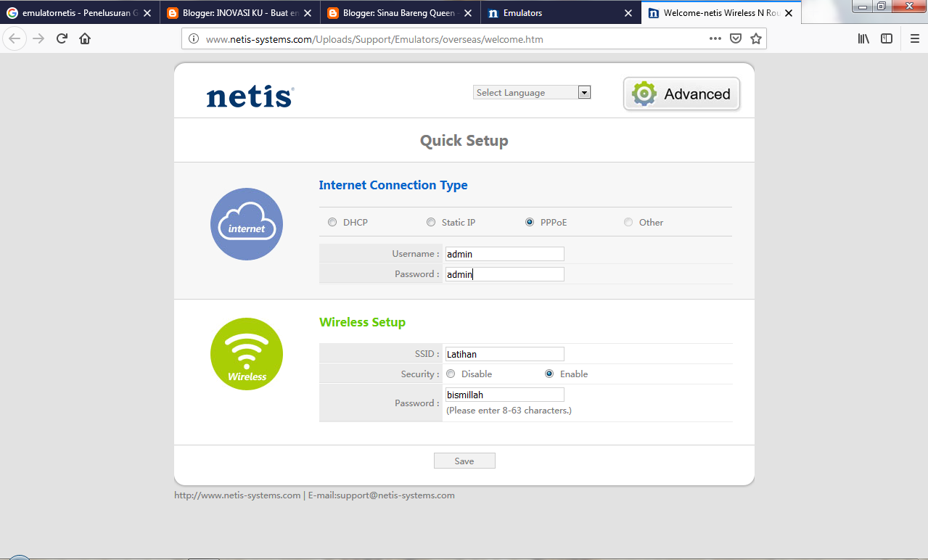Click the netis logo

(x=250, y=95)
